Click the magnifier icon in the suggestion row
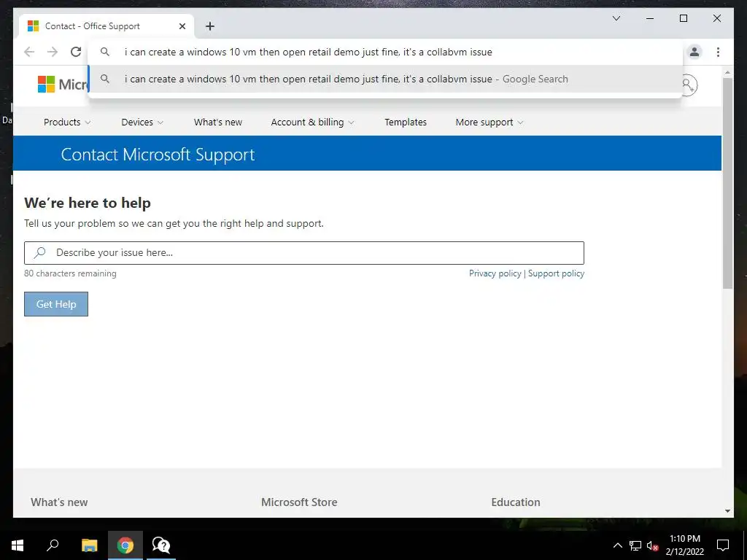Screen dimensions: 747x560 point(105,79)
